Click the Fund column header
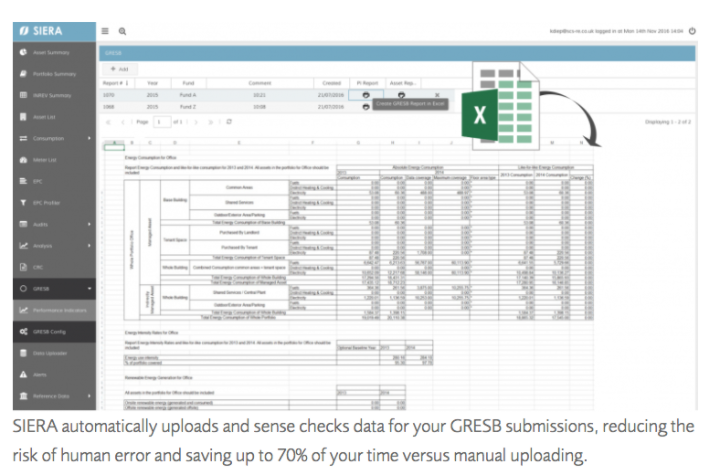This screenshot has height=476, width=713. pos(188,83)
